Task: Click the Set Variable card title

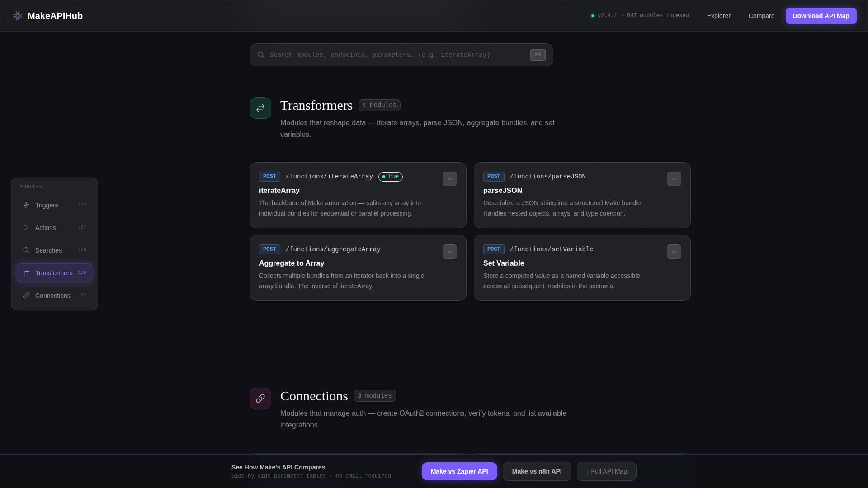Action: click(504, 263)
